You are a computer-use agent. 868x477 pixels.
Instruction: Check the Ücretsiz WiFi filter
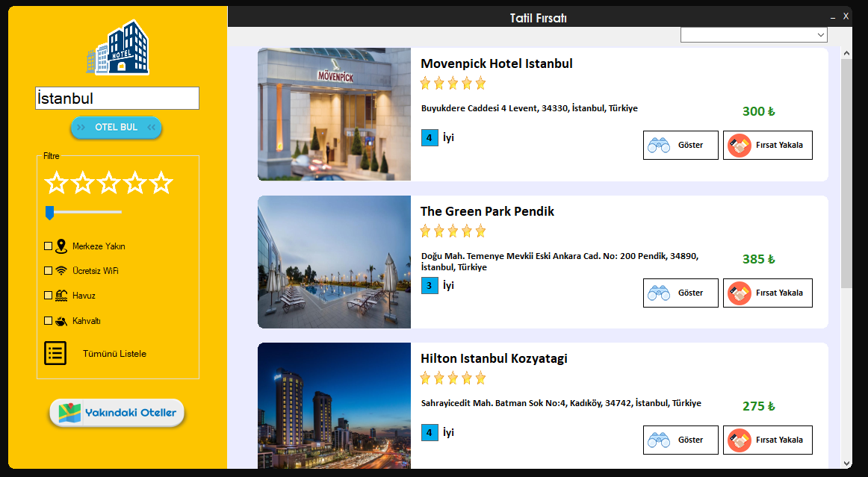click(48, 269)
